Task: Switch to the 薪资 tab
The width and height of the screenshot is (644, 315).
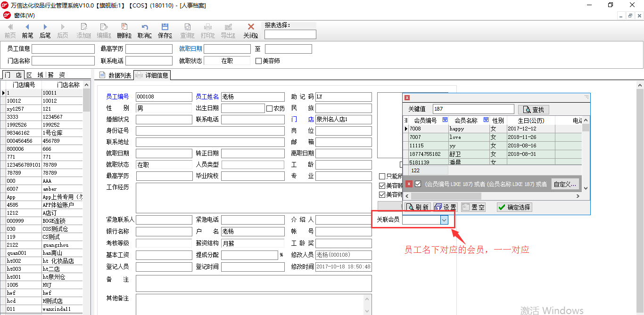Action: [x=56, y=75]
